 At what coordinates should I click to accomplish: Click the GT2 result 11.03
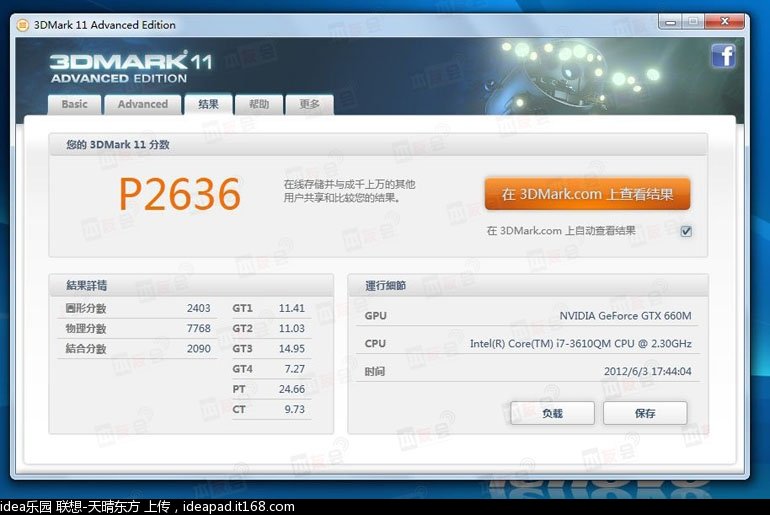(292, 328)
